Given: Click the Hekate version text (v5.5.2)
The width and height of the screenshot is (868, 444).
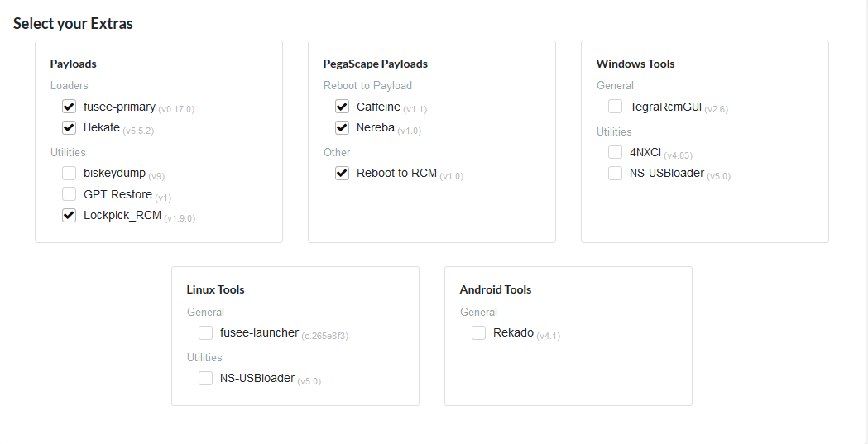Looking at the screenshot, I should [x=138, y=131].
